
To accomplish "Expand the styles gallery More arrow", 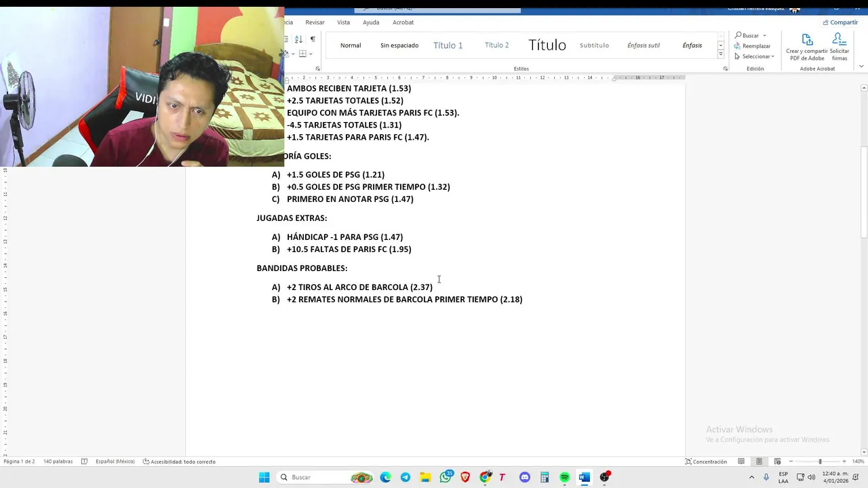I will (x=721, y=54).
